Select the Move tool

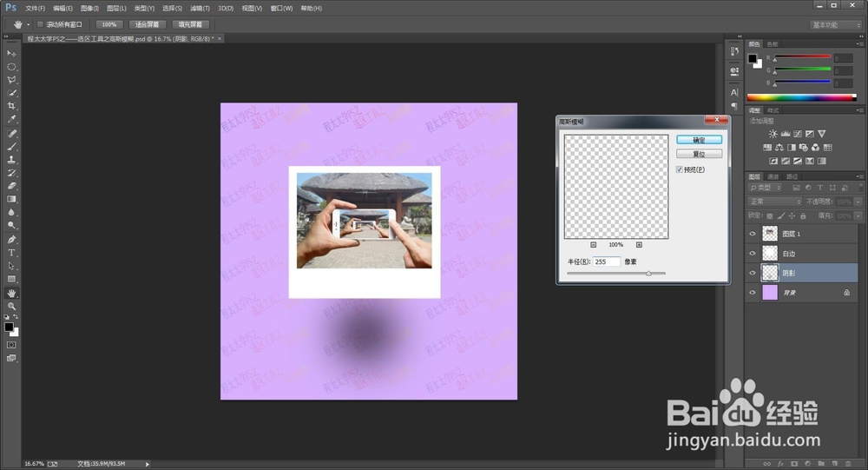click(11, 53)
